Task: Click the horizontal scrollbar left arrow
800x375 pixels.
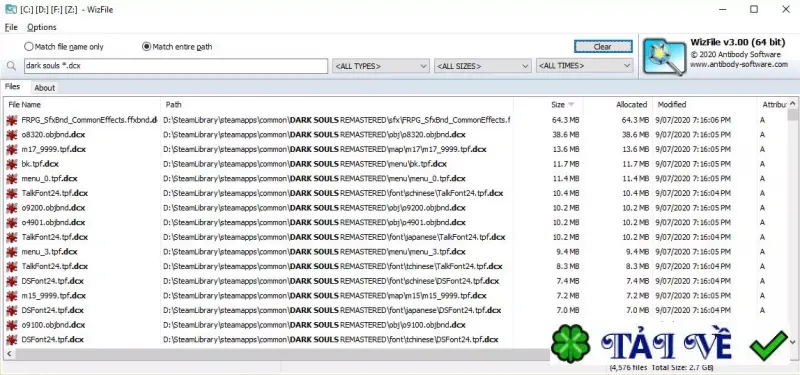Action: 9,354
